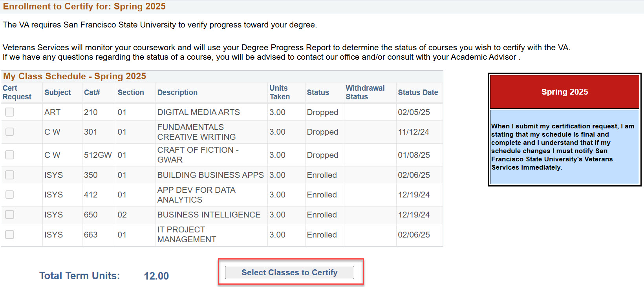Click the My Class Schedule table title

point(75,76)
